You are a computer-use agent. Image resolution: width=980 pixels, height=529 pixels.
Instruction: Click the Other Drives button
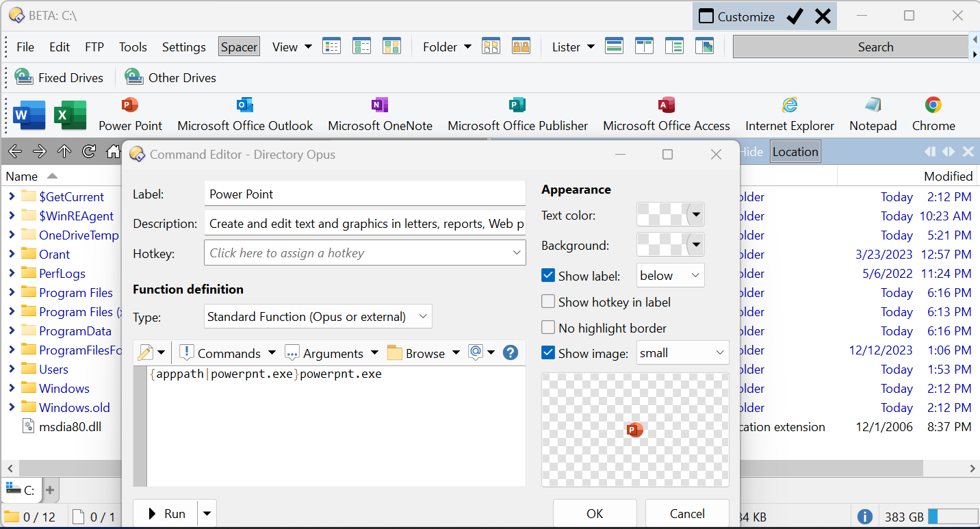tap(170, 77)
